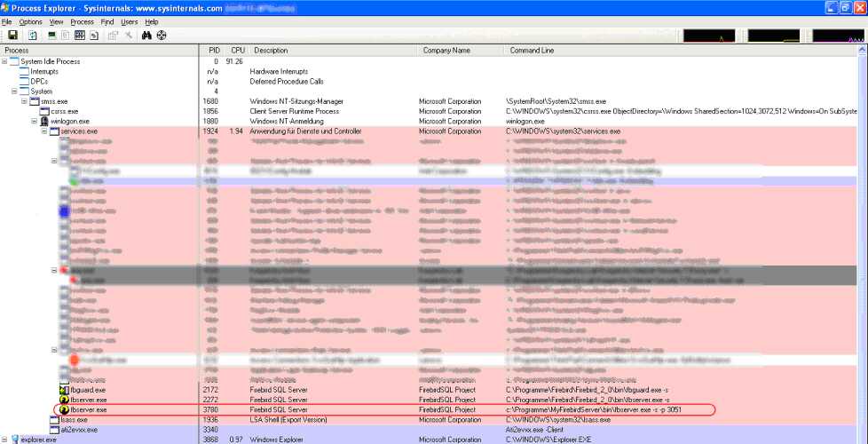Viewport: 868px width, 444px height.
Task: Click the lsass.exe process icon
Action: point(54,420)
